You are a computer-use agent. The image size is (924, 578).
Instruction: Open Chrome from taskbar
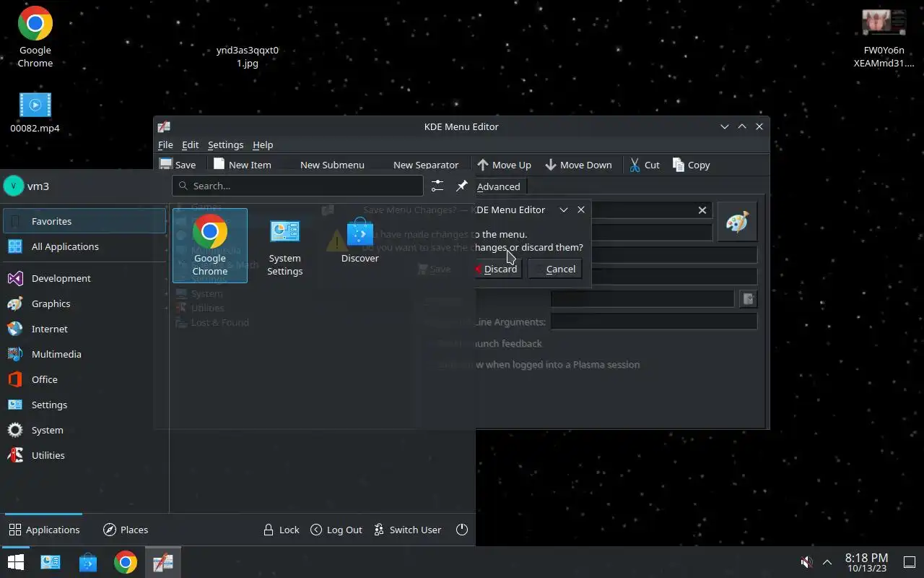coord(126,562)
